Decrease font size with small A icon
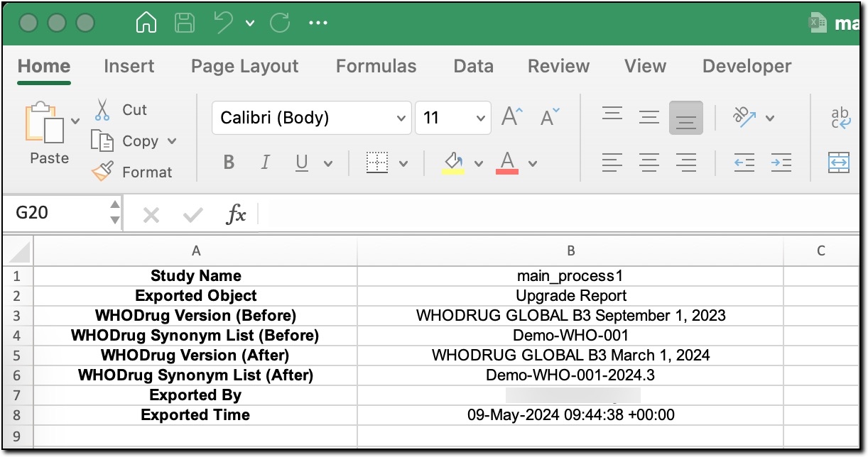The image size is (868, 457). 550,117
